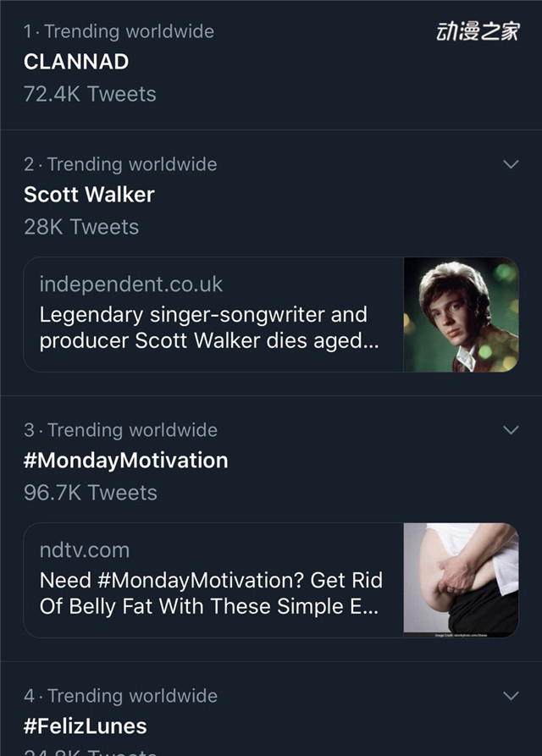Select the '3 · Trending worldwide' label

pyautogui.click(x=120, y=430)
